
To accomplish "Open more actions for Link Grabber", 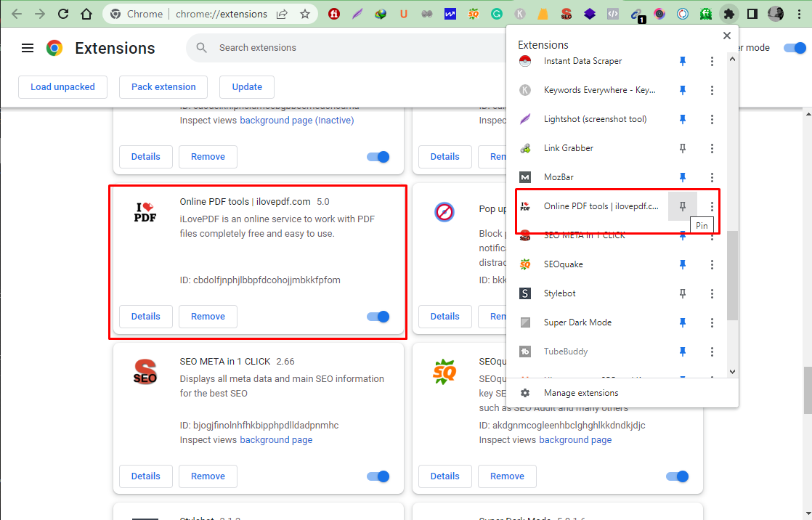I will click(712, 148).
